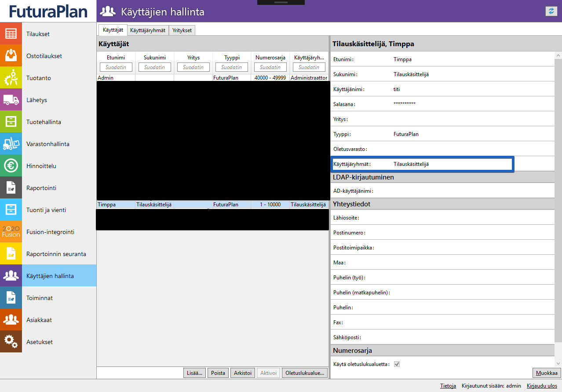Screen dimensions: 562x392
Task: Open the 2020 Fusion integration icon
Action: click(11, 232)
